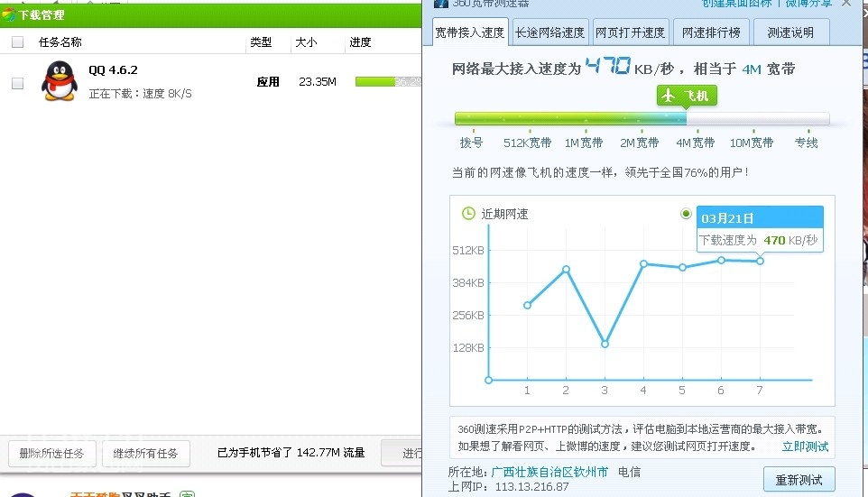The width and height of the screenshot is (868, 497).
Task: Click 已为手机节省了 142.77M 流量 text
Action: tap(291, 453)
